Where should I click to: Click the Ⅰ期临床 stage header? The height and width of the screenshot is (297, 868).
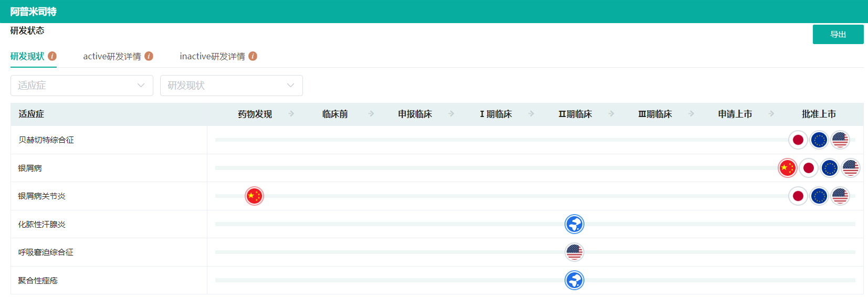point(495,114)
